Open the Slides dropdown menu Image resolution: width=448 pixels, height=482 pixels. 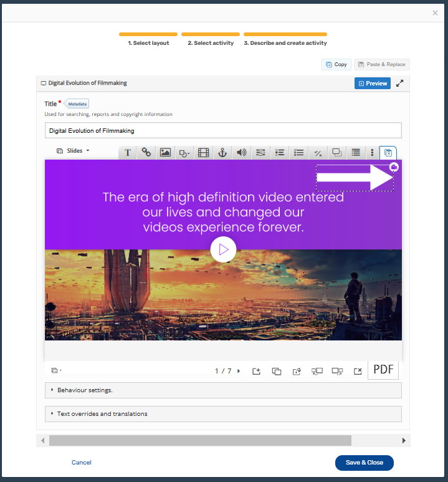click(73, 151)
